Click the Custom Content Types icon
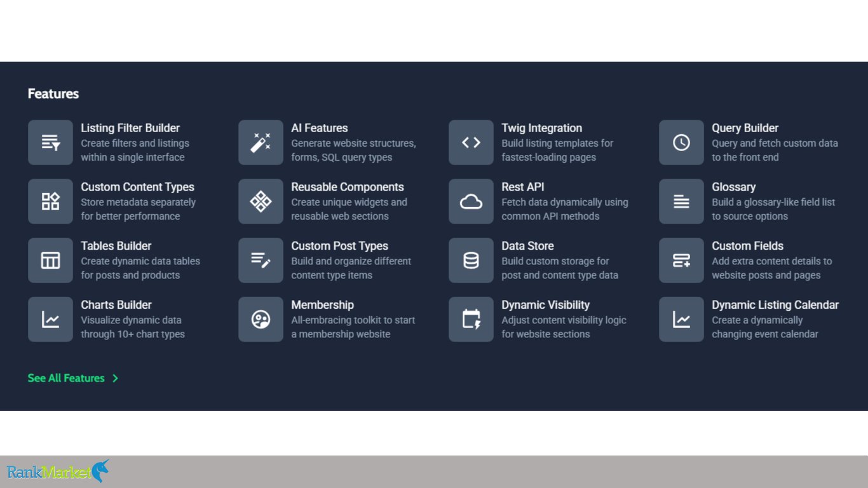Screen dimensions: 868x488 [x=50, y=201]
